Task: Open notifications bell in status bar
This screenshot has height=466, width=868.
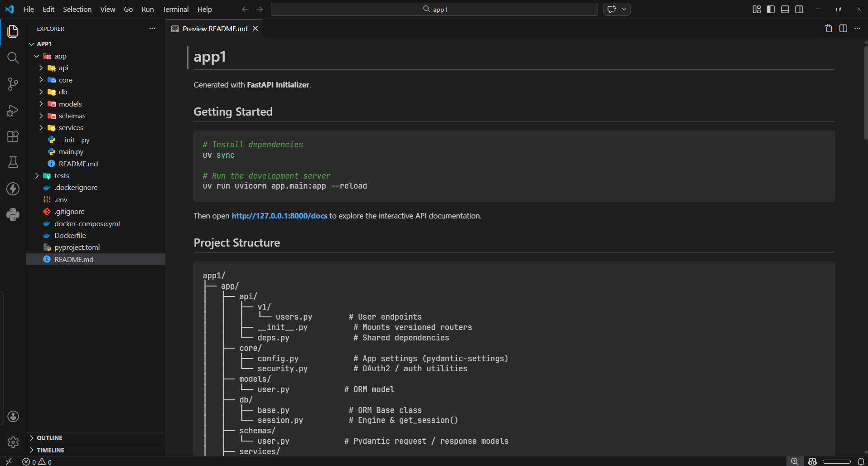Action: click(861, 461)
